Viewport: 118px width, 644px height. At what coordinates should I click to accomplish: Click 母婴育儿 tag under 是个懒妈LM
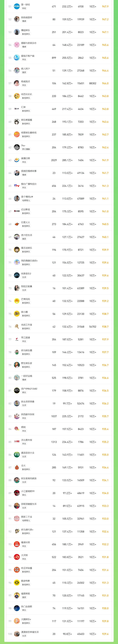click(26, 201)
